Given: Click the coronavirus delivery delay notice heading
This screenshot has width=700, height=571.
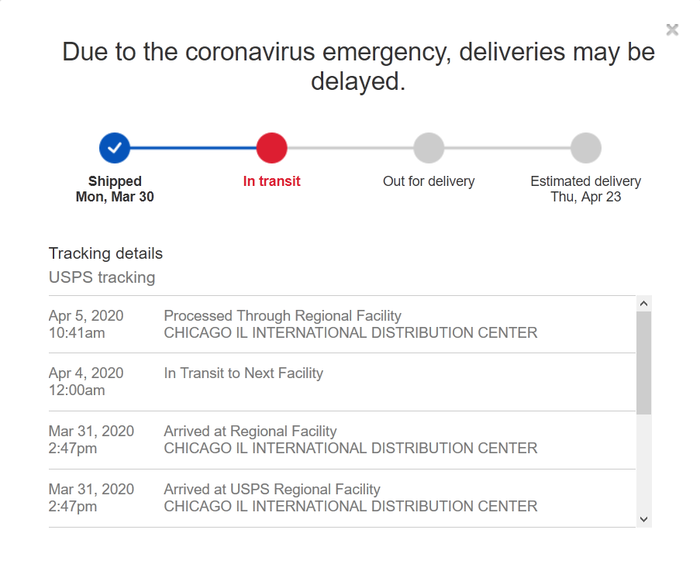Looking at the screenshot, I should [358, 66].
